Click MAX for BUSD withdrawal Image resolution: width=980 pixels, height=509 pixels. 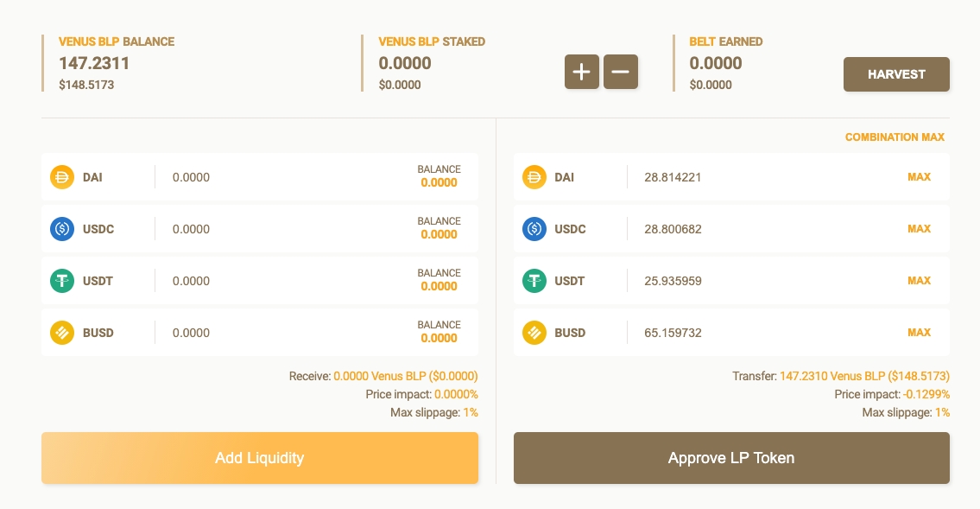pyautogui.click(x=919, y=333)
